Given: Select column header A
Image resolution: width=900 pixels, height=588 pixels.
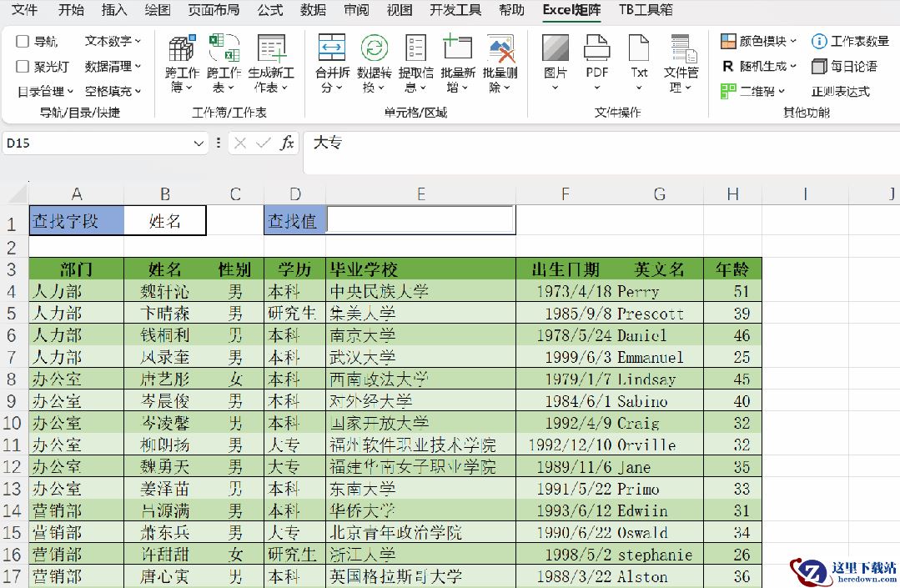Looking at the screenshot, I should (x=77, y=193).
